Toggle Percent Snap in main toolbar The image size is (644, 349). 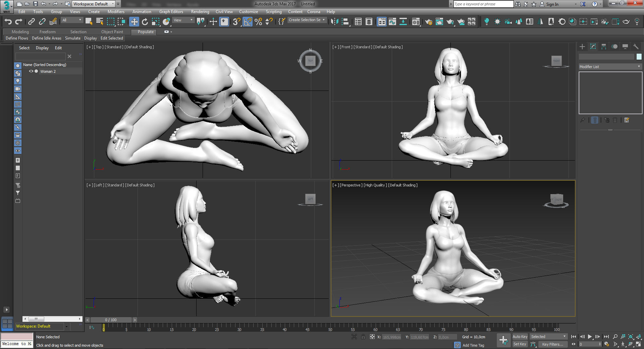tap(258, 22)
